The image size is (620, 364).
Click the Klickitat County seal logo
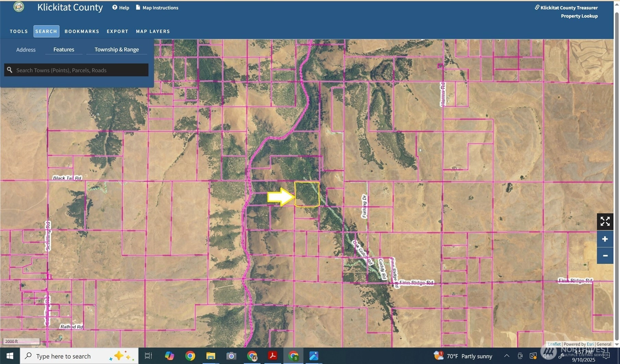[x=19, y=7]
